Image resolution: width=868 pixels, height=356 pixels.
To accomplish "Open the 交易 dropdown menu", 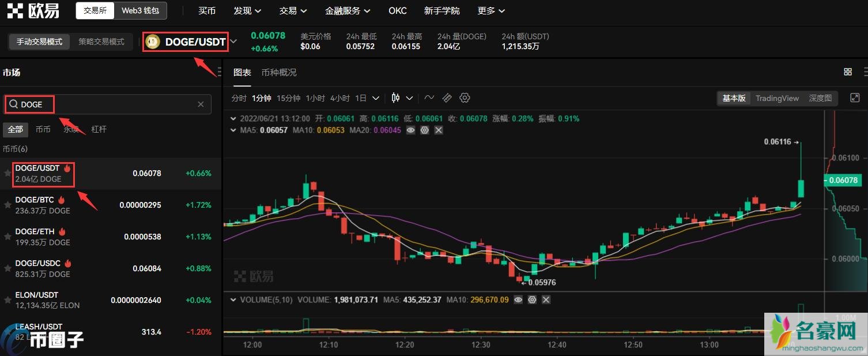I will click(293, 11).
